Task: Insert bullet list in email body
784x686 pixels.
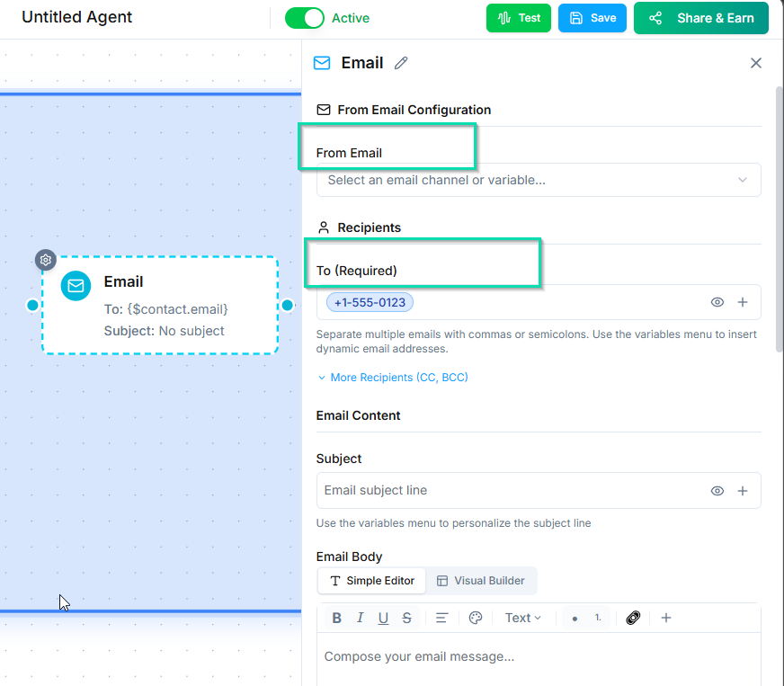Action: point(575,619)
